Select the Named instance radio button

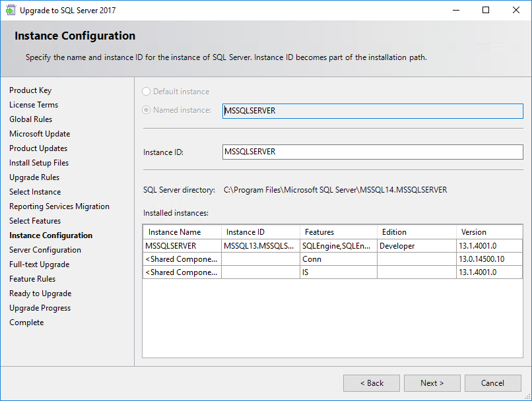[x=147, y=110]
